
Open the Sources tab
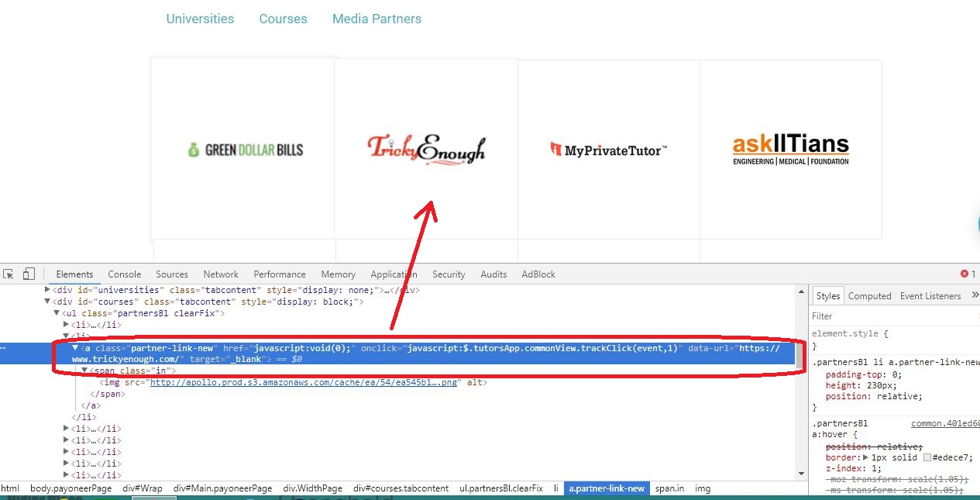172,274
